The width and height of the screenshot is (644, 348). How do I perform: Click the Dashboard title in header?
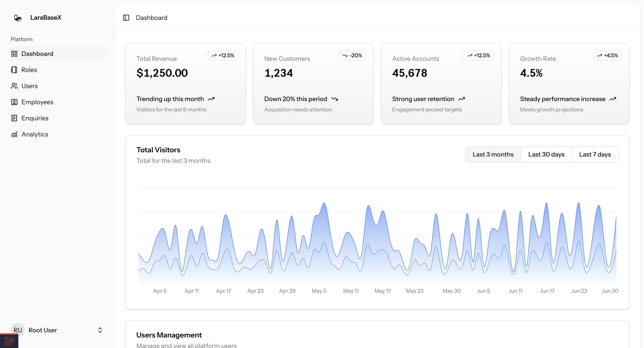[152, 18]
